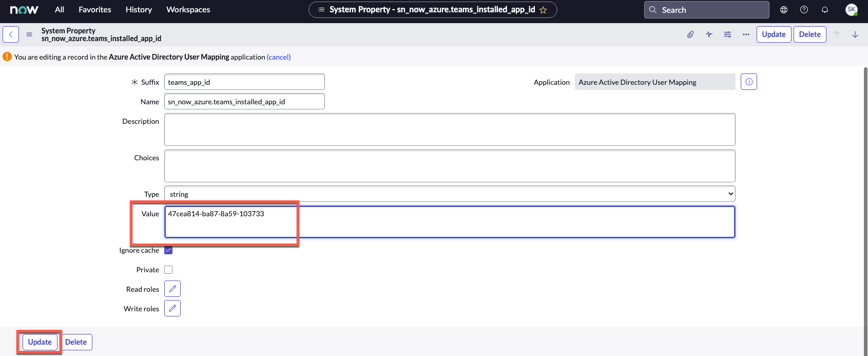The image size is (868, 356).
Task: Click the bottom Delete button
Action: click(76, 342)
